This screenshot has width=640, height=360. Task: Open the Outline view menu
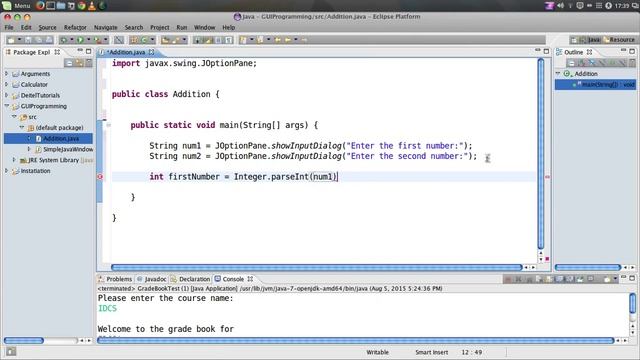point(632,63)
